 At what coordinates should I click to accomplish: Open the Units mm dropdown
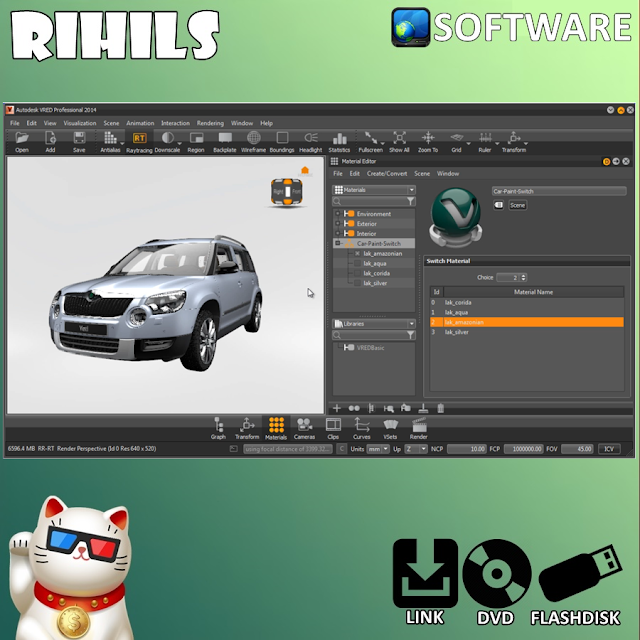pos(378,449)
